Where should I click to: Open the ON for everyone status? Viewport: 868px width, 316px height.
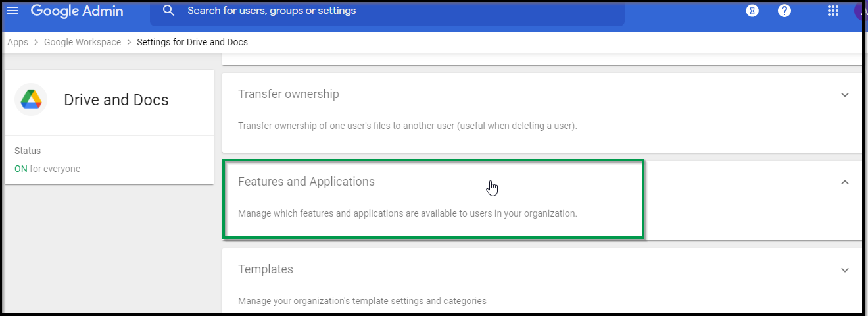[x=47, y=169]
